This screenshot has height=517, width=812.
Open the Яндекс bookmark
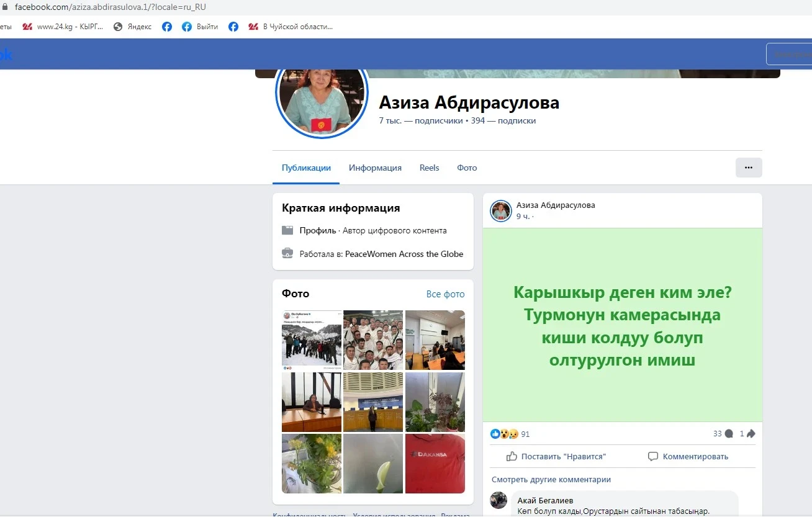coord(132,27)
